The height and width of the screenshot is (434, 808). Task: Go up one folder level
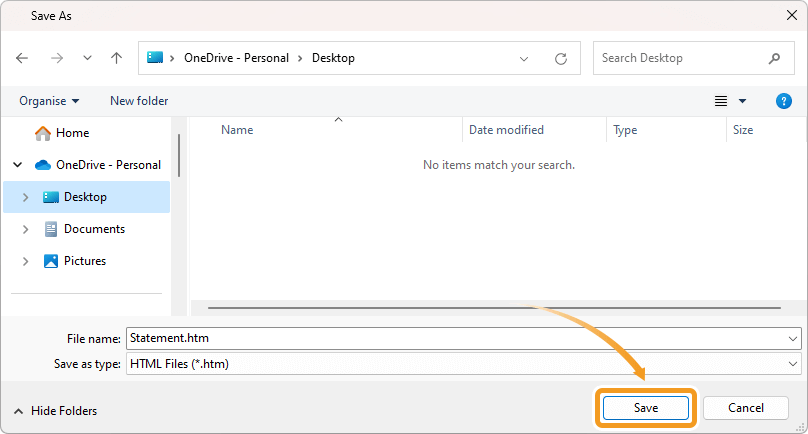pos(116,58)
